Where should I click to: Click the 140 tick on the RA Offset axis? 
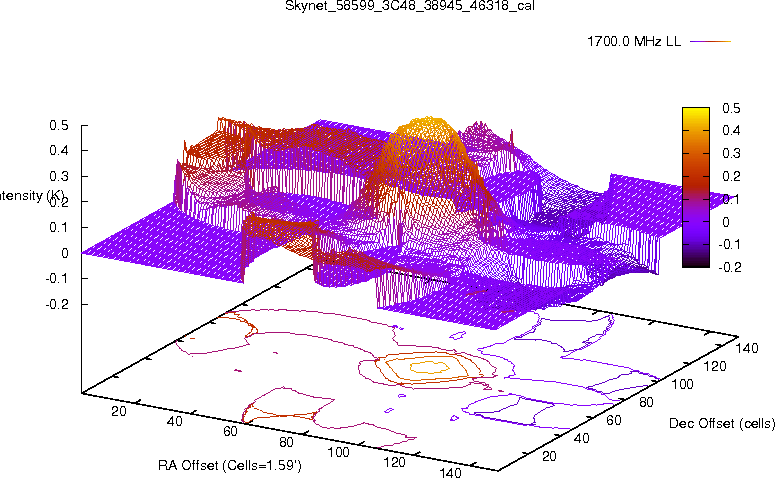pyautogui.click(x=450, y=472)
